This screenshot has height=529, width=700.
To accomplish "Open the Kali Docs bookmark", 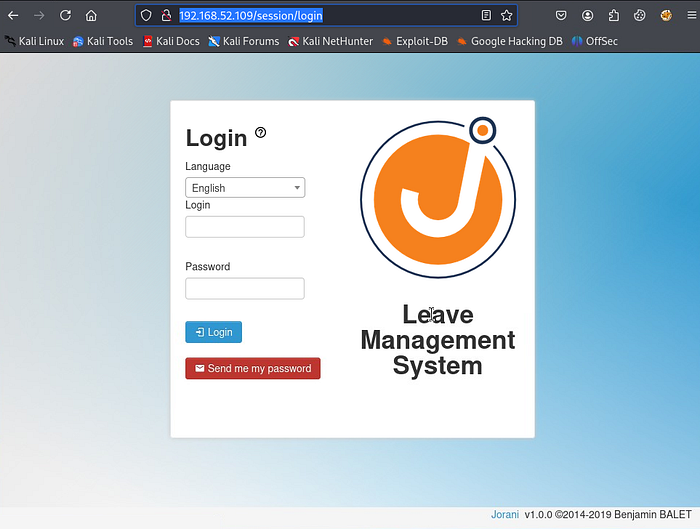I will [171, 41].
